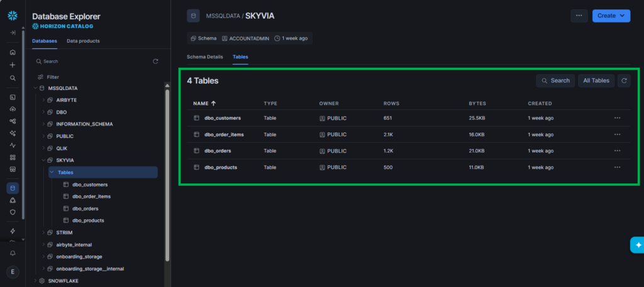Open row actions for dbo_orders
The width and height of the screenshot is (644, 287).
pos(617,151)
